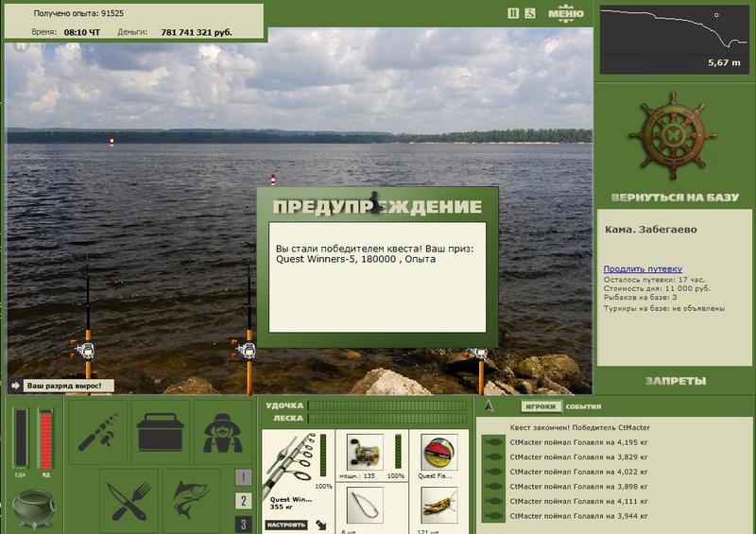Image resolution: width=756 pixels, height=534 pixels.
Task: Switch to the СОБЫТИЯ tab
Action: coord(583,406)
